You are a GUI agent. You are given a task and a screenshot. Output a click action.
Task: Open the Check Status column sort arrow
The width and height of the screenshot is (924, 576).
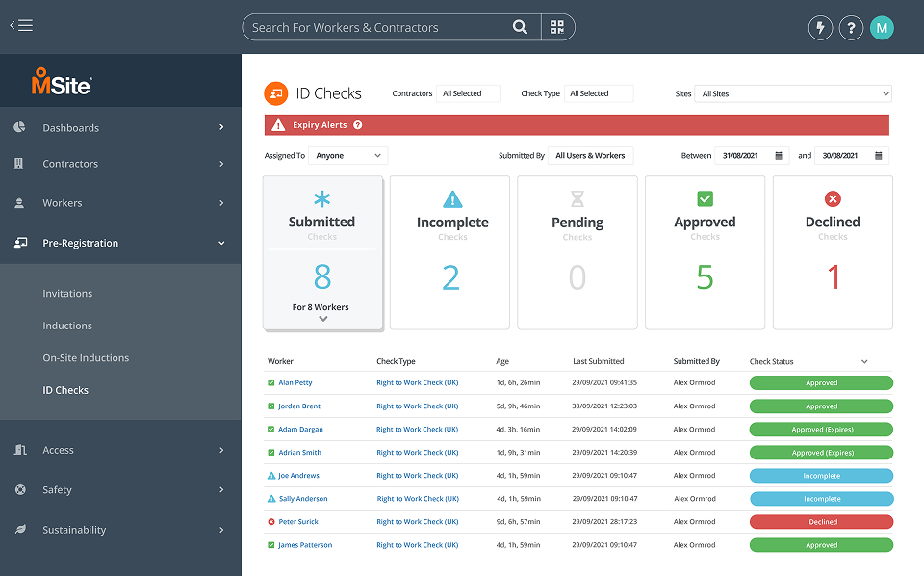864,361
